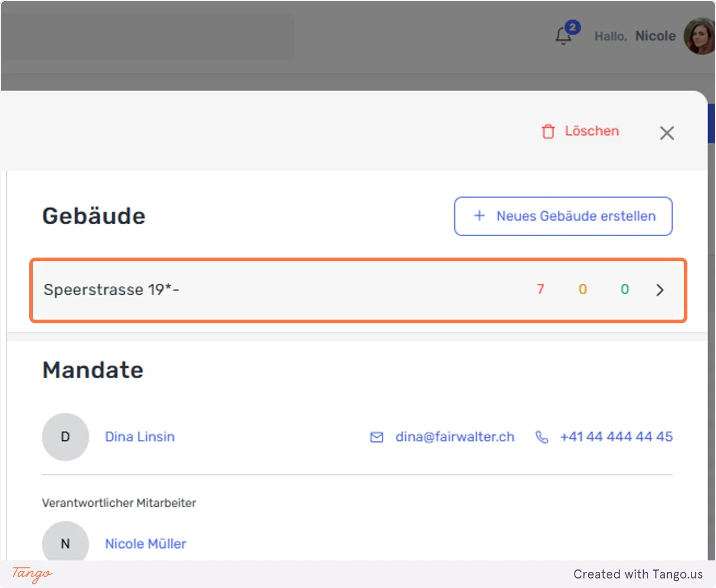This screenshot has width=716, height=588.
Task: Click the green count 0
Action: pos(625,290)
